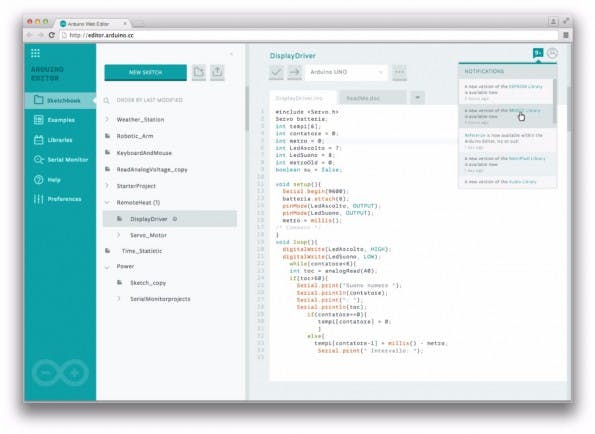
Task: Expand the StarterProject folder
Action: point(107,186)
